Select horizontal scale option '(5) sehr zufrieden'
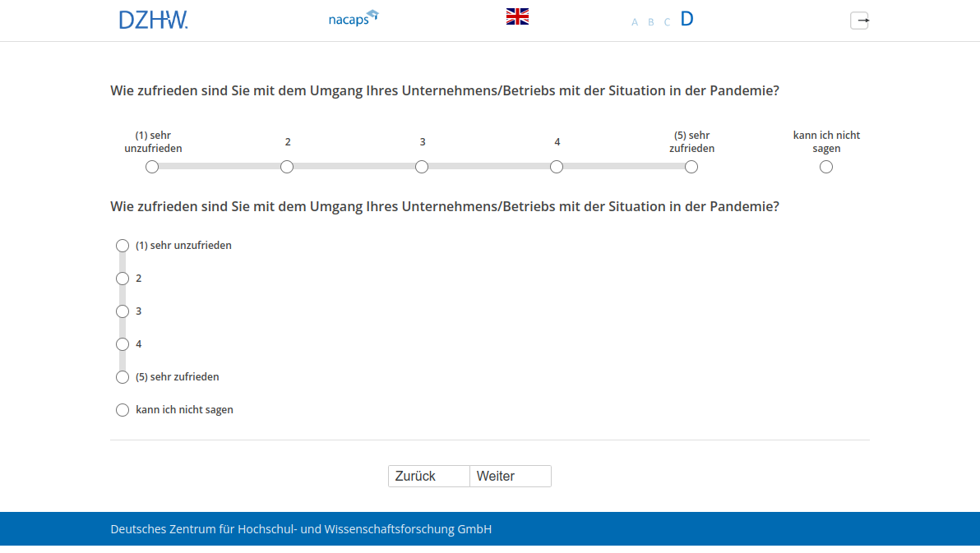The height and width of the screenshot is (553, 980). pos(691,167)
